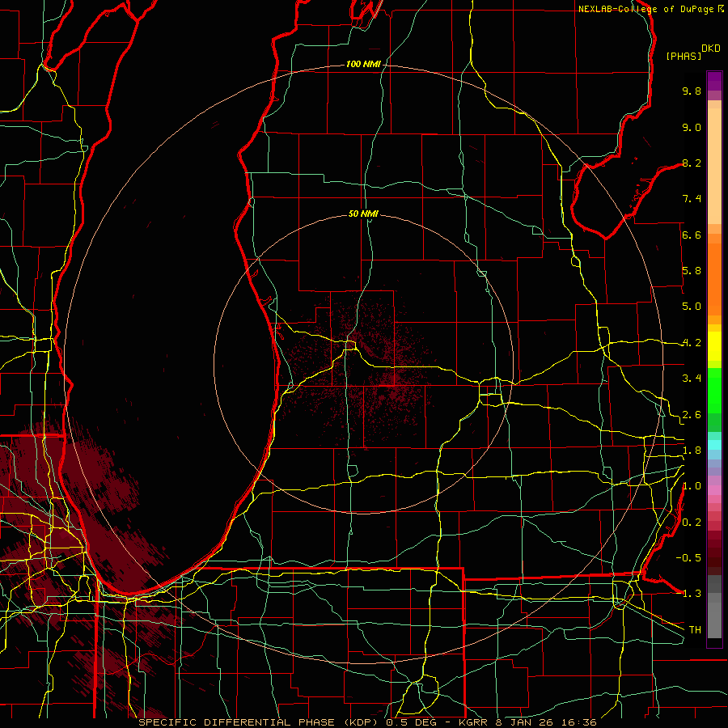Screen dimensions: 728x728
Task: Click the 5.0 value on the color scale
Action: (x=692, y=307)
